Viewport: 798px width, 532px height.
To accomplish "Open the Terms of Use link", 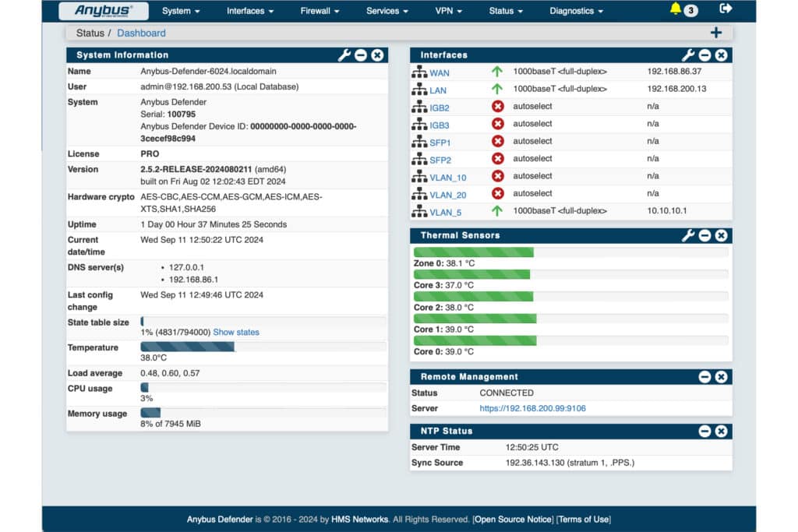I will (584, 520).
